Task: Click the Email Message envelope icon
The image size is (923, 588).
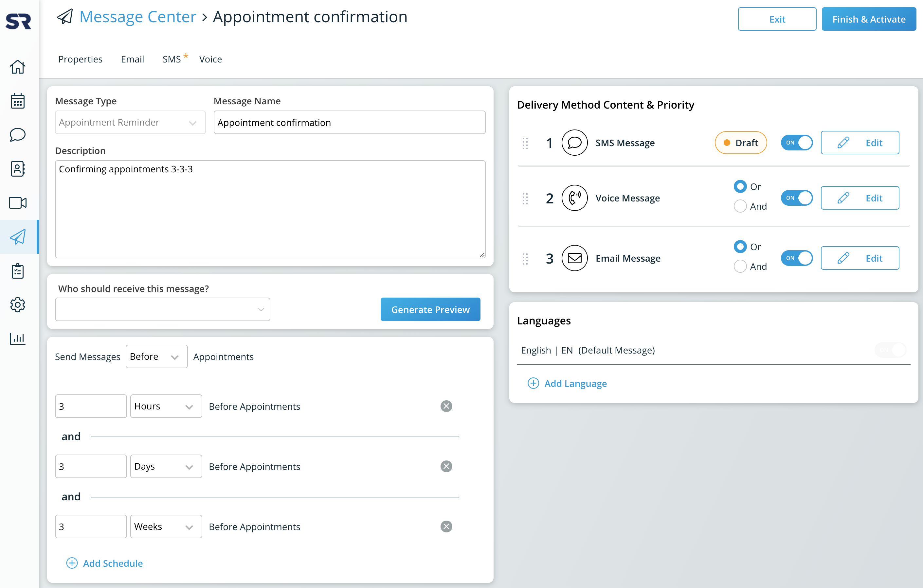Action: click(574, 258)
